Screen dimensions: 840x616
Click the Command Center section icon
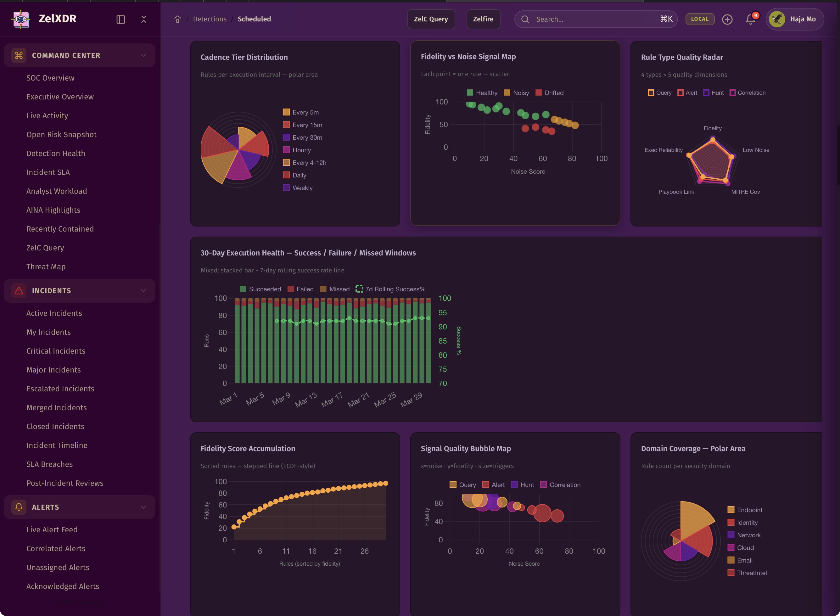19,56
